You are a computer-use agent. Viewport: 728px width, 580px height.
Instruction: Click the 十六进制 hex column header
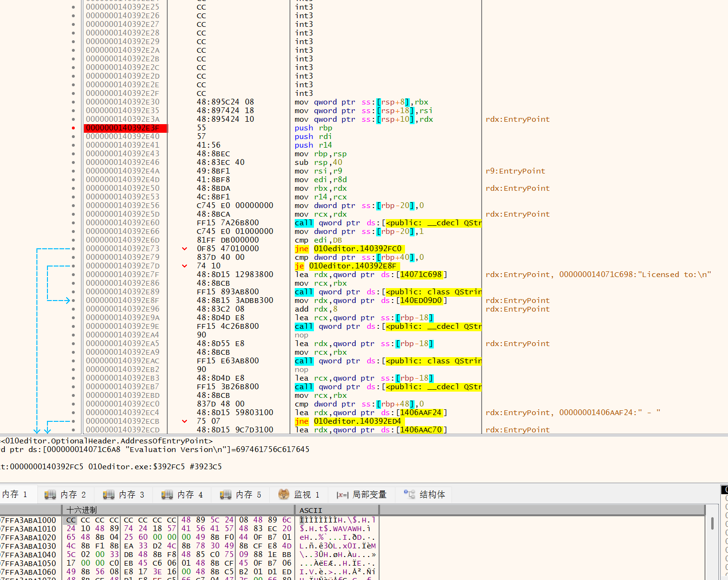click(81, 510)
